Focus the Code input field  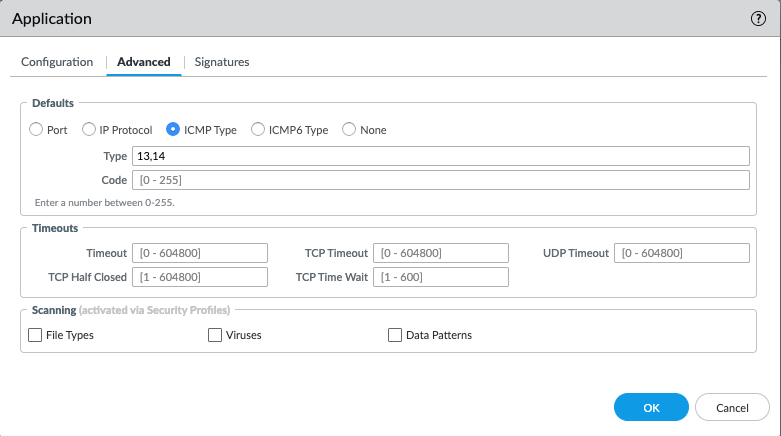click(440, 180)
